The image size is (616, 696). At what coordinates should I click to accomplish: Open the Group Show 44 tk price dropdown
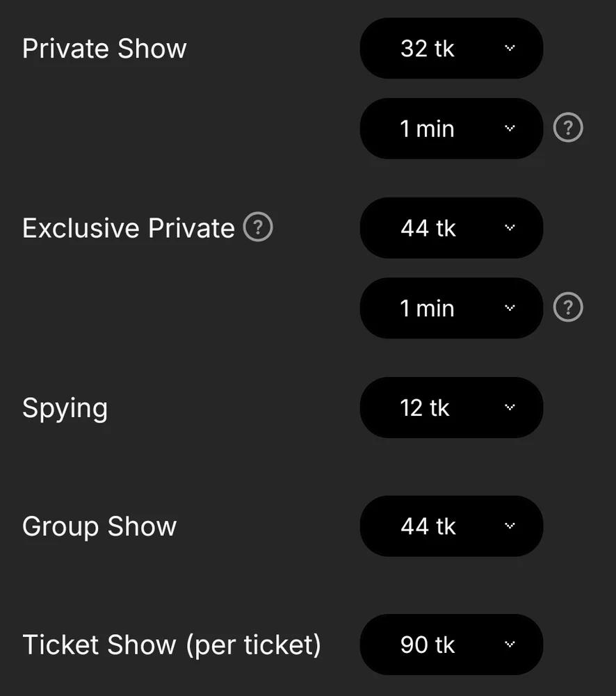(451, 526)
